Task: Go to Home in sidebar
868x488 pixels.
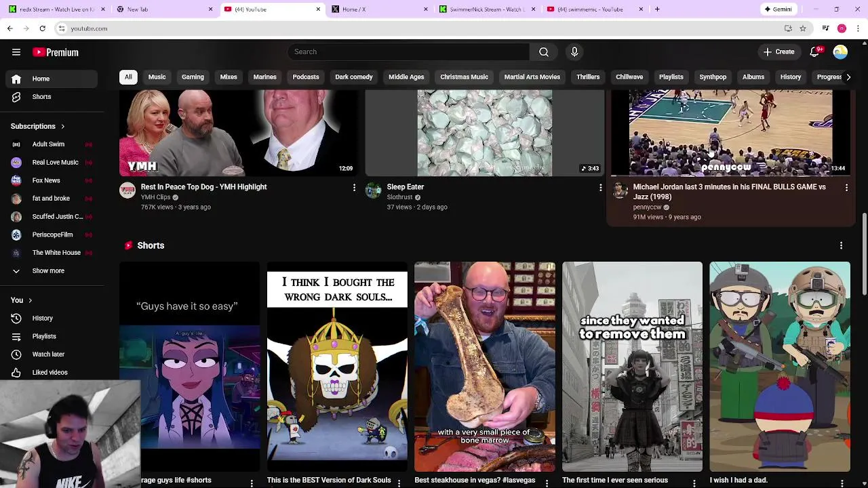Action: coord(52,79)
